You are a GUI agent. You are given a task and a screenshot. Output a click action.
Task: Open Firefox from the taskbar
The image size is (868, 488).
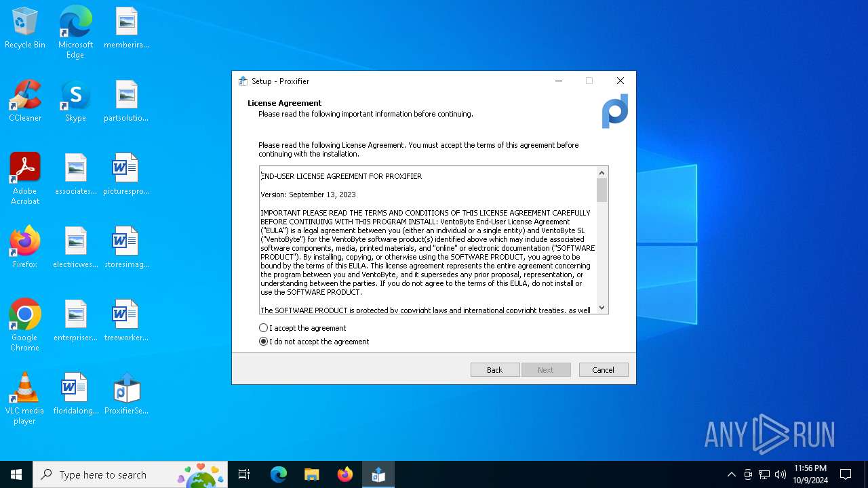[345, 474]
